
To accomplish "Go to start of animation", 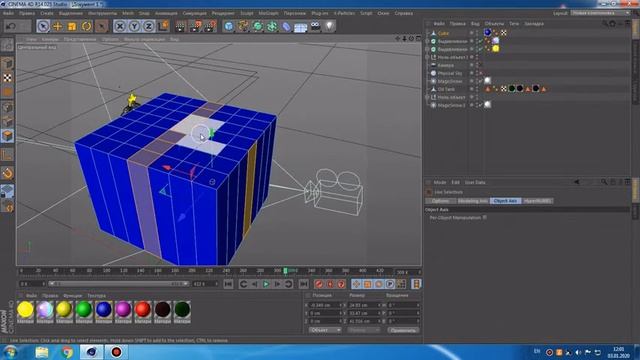I will tap(228, 284).
